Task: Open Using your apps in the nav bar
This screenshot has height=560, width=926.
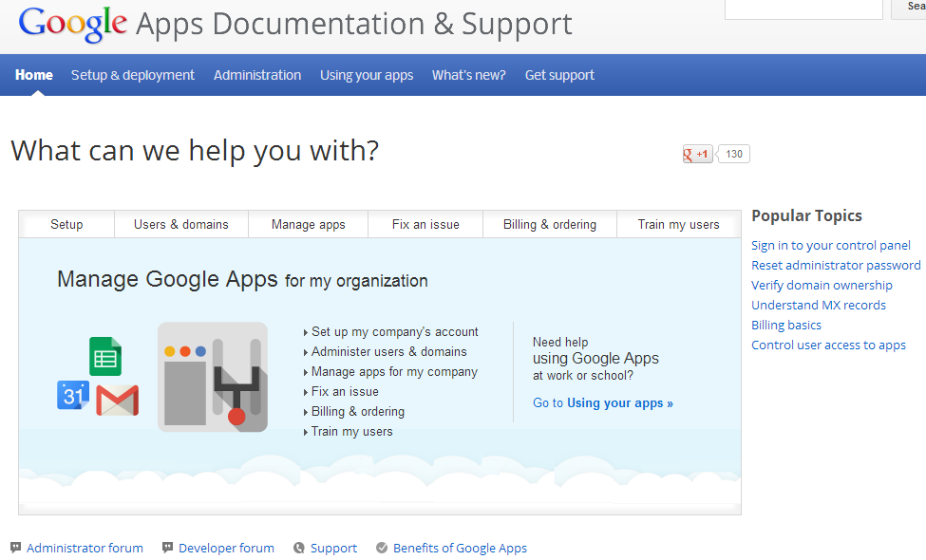Action: point(367,75)
